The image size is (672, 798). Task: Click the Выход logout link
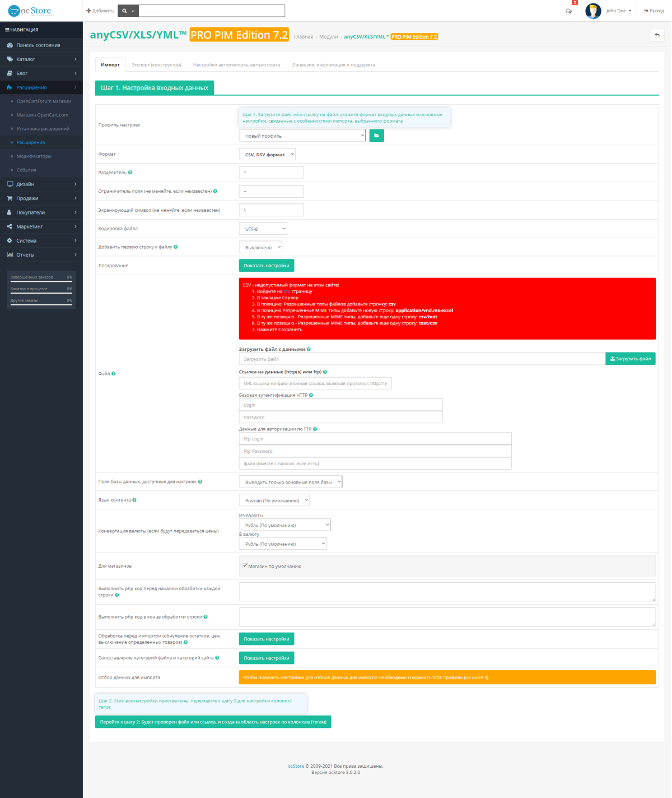coord(654,11)
